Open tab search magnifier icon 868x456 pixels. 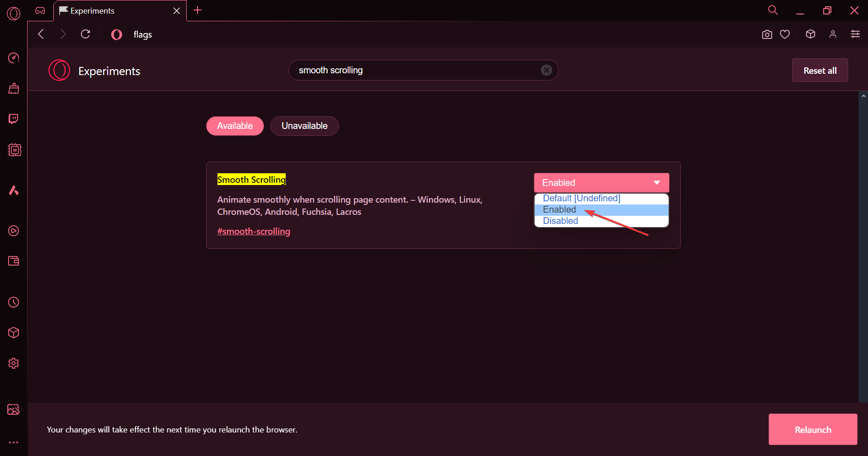[x=773, y=10]
